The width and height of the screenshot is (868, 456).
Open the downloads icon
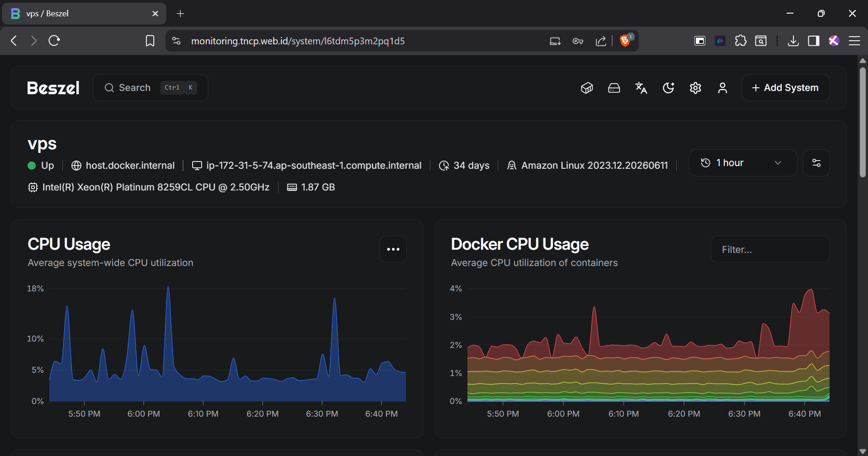tap(793, 41)
